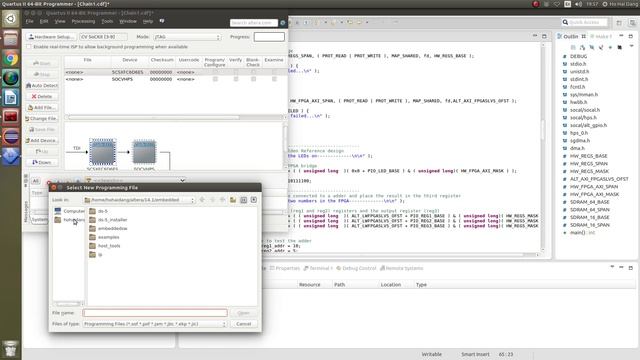Screen dimensions: 640x360
Task: Focus the Search altera.com field
Action: (254, 23)
